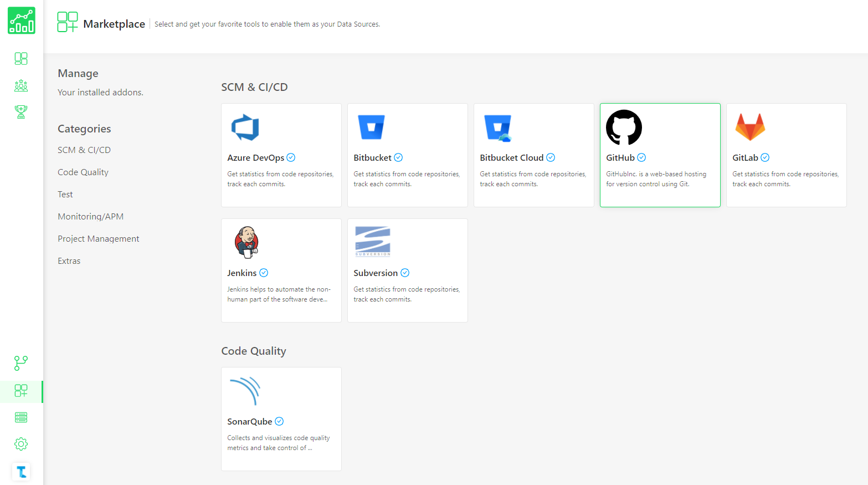Click verified check badge beside Subversion

click(x=405, y=273)
